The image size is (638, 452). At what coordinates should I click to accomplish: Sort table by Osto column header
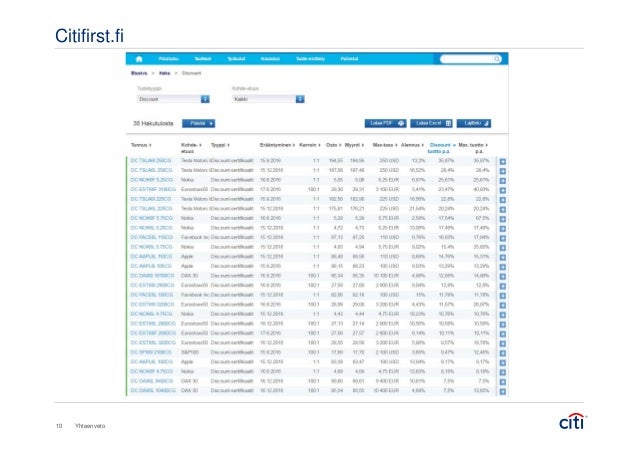pos(333,145)
